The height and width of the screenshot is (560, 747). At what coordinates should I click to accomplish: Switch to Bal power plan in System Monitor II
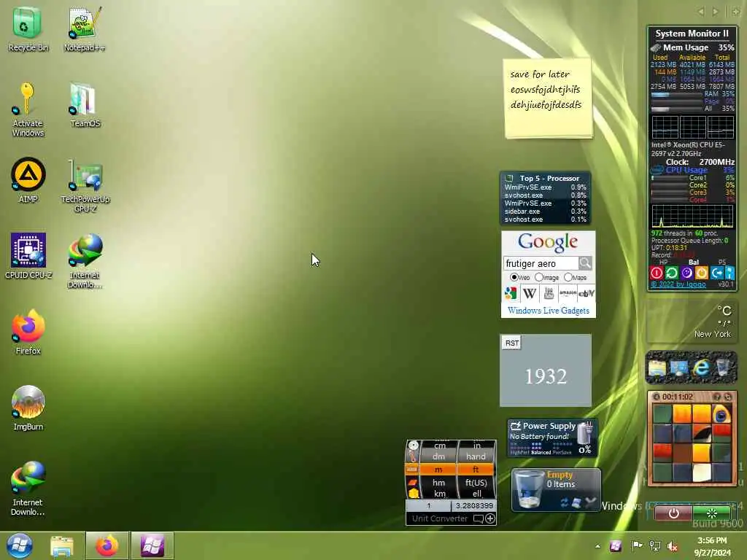[x=694, y=262]
